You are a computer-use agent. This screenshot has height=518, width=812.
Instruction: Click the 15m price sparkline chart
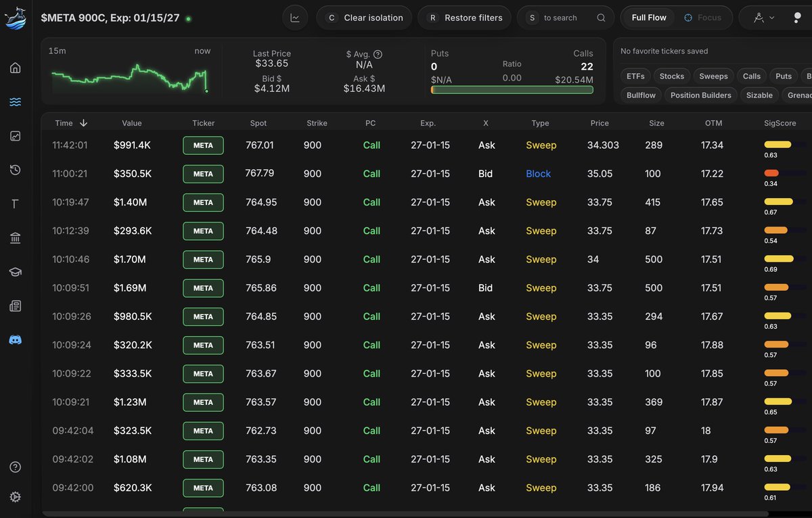(x=130, y=78)
